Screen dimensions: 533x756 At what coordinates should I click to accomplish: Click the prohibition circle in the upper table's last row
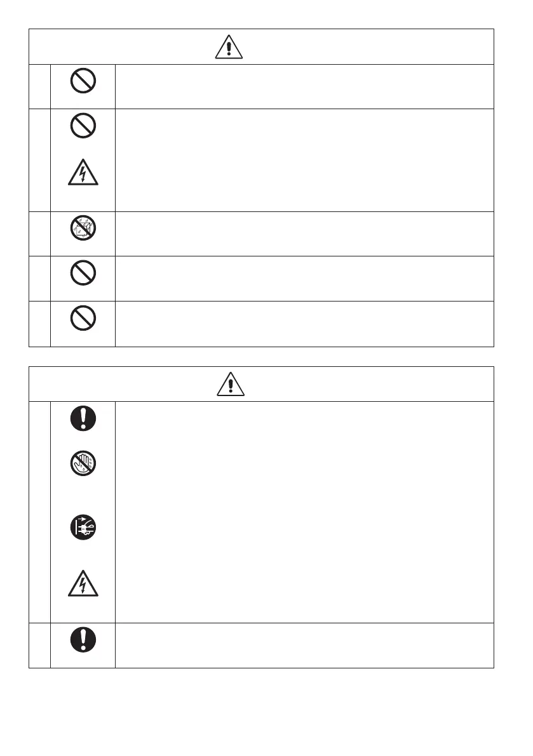coord(83,318)
